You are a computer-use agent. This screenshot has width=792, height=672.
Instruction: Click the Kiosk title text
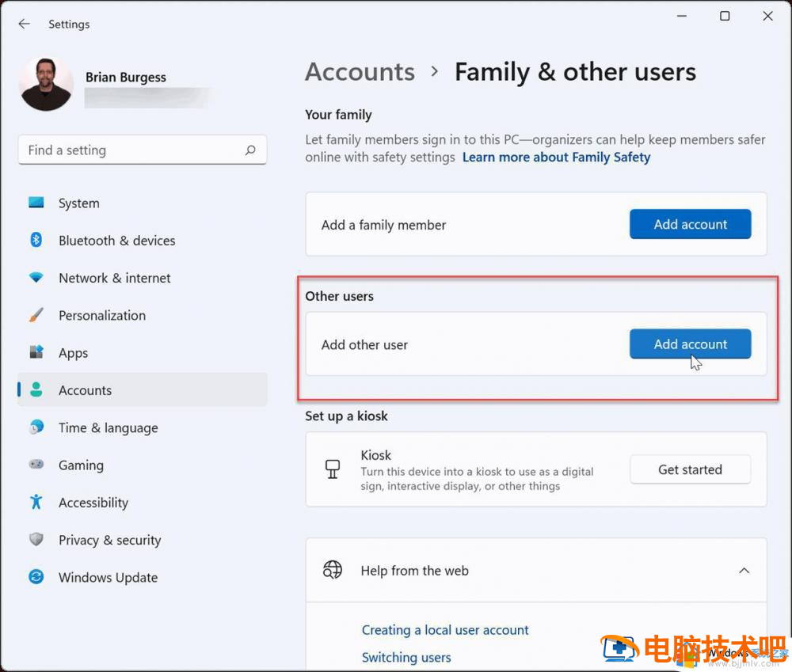coord(375,455)
